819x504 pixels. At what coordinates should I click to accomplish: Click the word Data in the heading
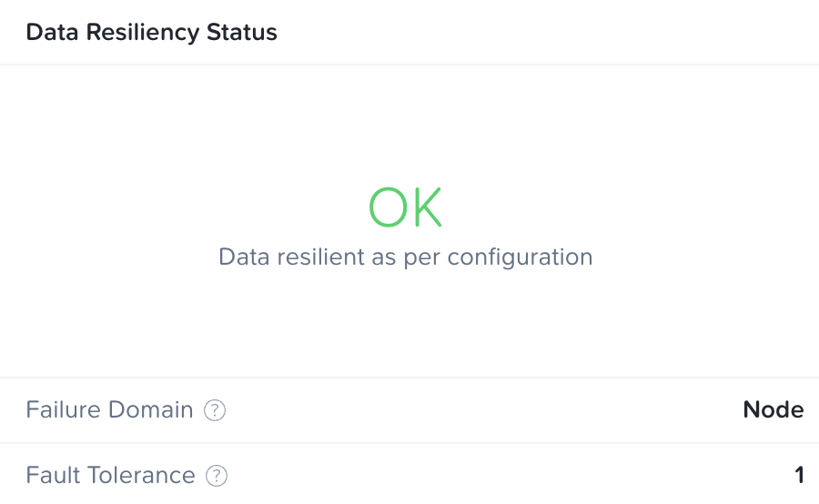pyautogui.click(x=52, y=32)
